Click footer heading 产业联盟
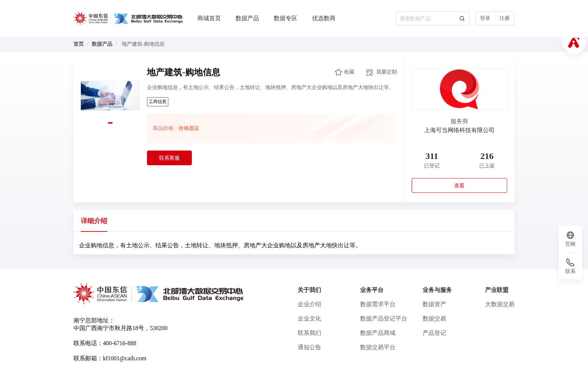Screen dimensions: 588x368 click(497, 290)
